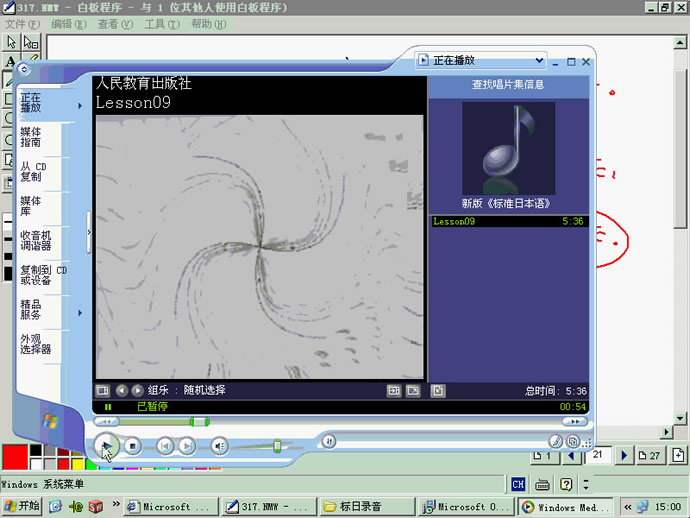Switch to 317.NMW taskbar button
The width and height of the screenshot is (690, 518).
[x=269, y=507]
